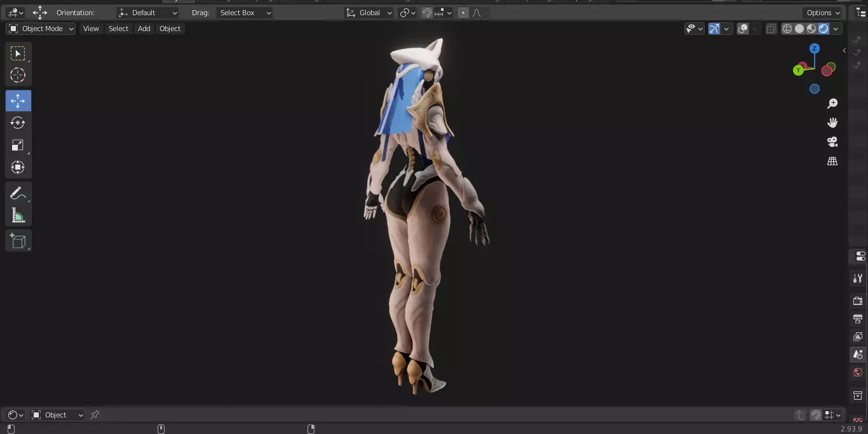This screenshot has width=868, height=434.
Task: Open gizmo settings dropdown arrow
Action: coord(726,29)
